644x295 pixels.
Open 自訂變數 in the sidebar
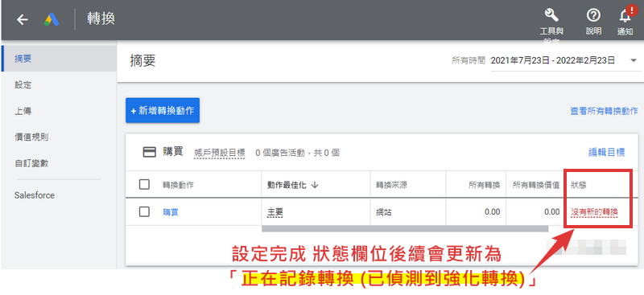59,163
